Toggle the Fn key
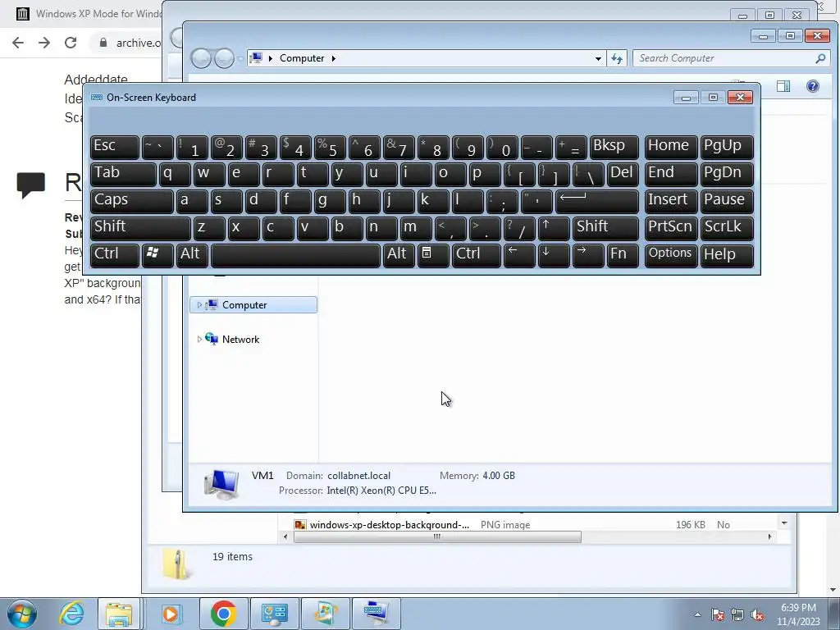The height and width of the screenshot is (630, 840). (x=623, y=255)
